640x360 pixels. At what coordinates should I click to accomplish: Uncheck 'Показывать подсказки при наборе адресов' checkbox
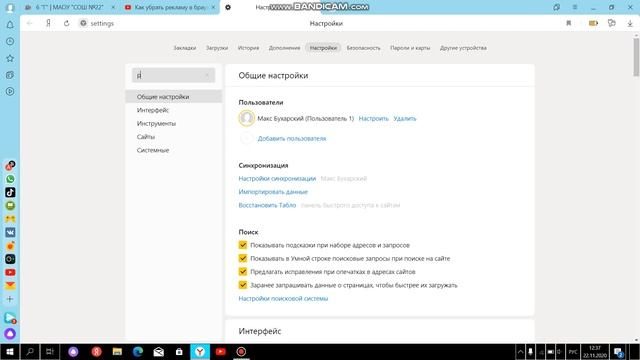click(x=243, y=245)
